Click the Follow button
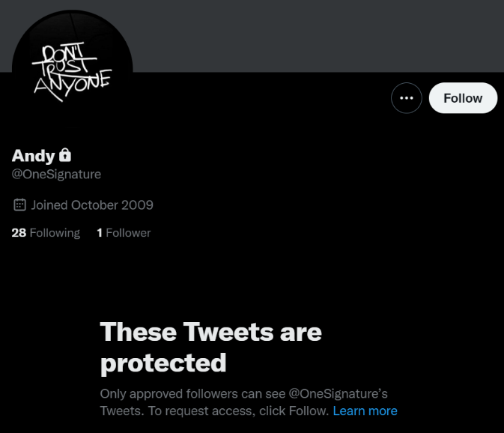The height and width of the screenshot is (433, 504). tap(463, 98)
